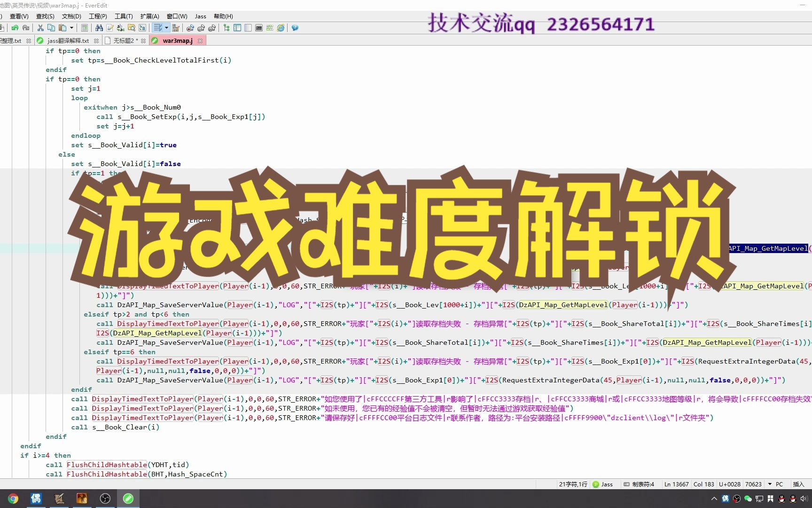Select the war3map.j tab
This screenshot has height=508, width=812.
coord(177,41)
